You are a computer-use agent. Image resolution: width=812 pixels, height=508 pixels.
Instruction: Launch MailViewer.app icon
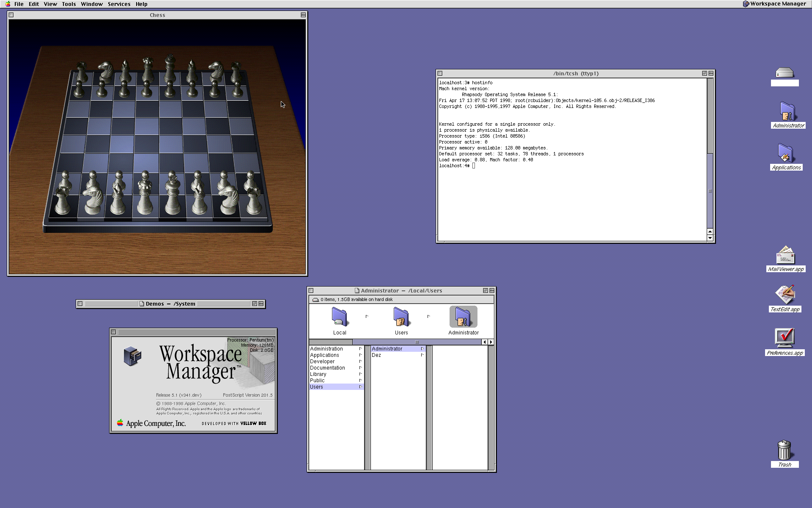(785, 255)
